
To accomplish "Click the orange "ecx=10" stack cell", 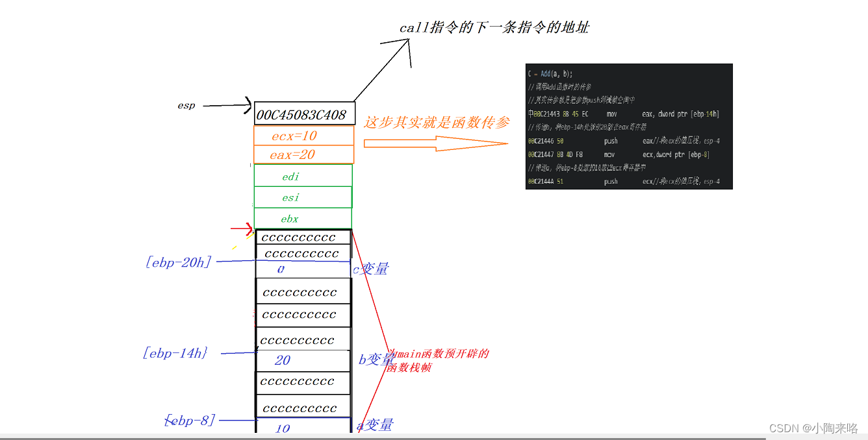I will 304,135.
